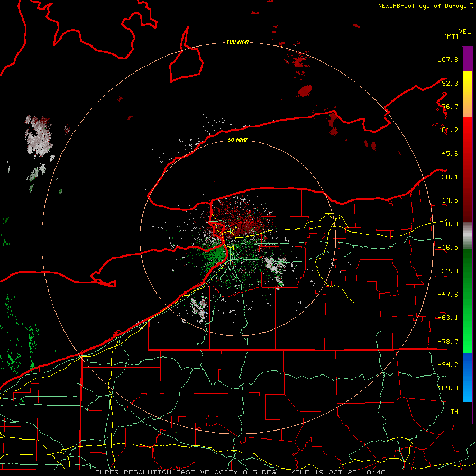Click the 45.6 value on the velocity scale

click(x=450, y=153)
